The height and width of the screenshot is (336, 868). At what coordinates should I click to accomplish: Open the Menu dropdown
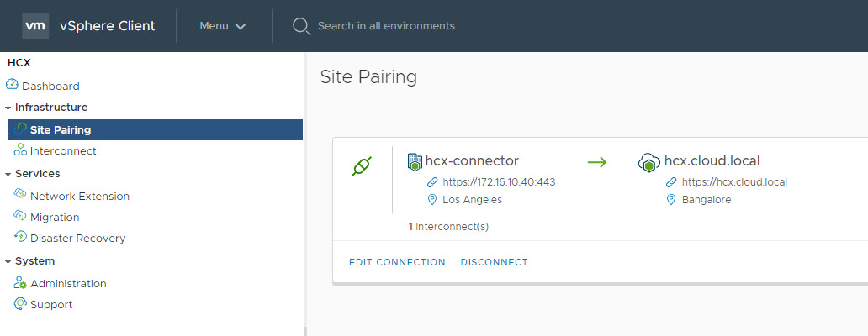223,26
